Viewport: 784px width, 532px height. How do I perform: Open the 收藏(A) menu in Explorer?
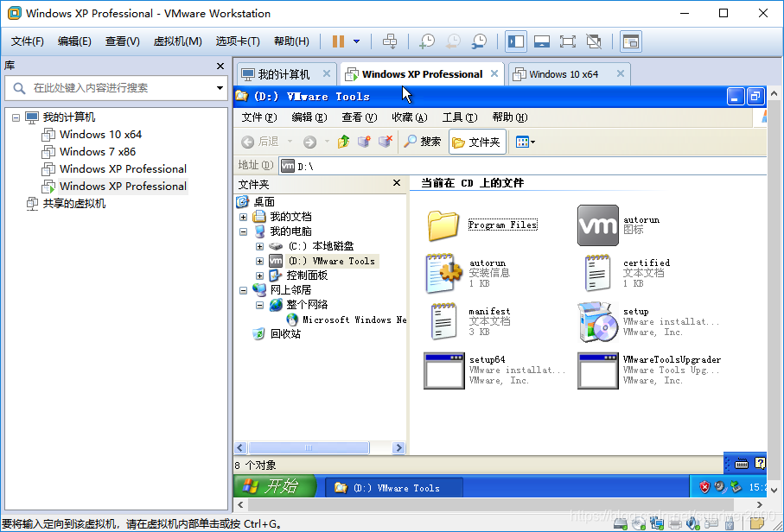(x=410, y=117)
